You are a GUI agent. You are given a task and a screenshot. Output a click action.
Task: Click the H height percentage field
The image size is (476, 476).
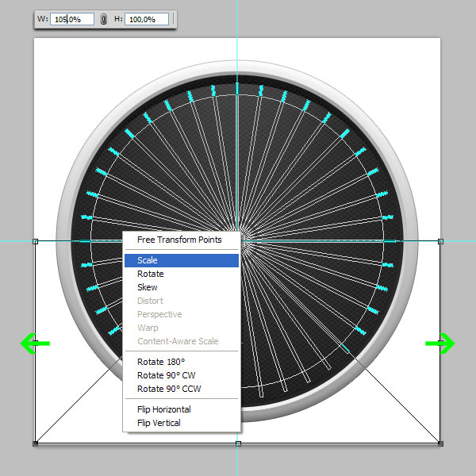[147, 19]
